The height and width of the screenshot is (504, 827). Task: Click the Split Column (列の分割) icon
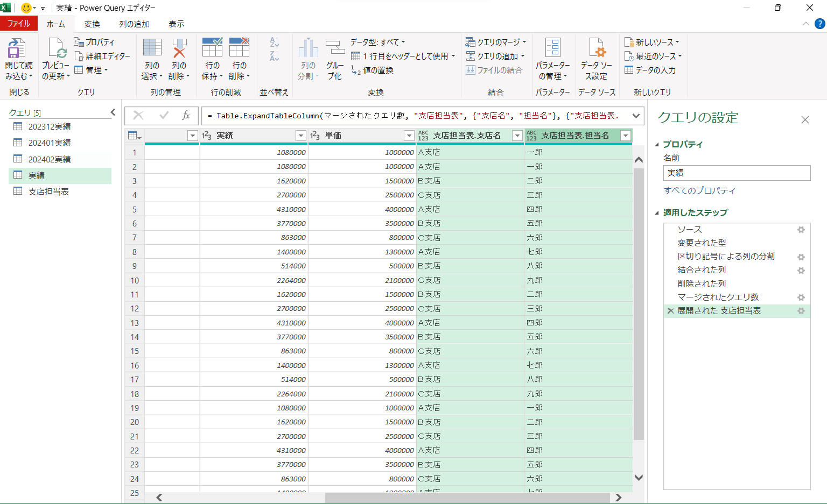point(309,47)
